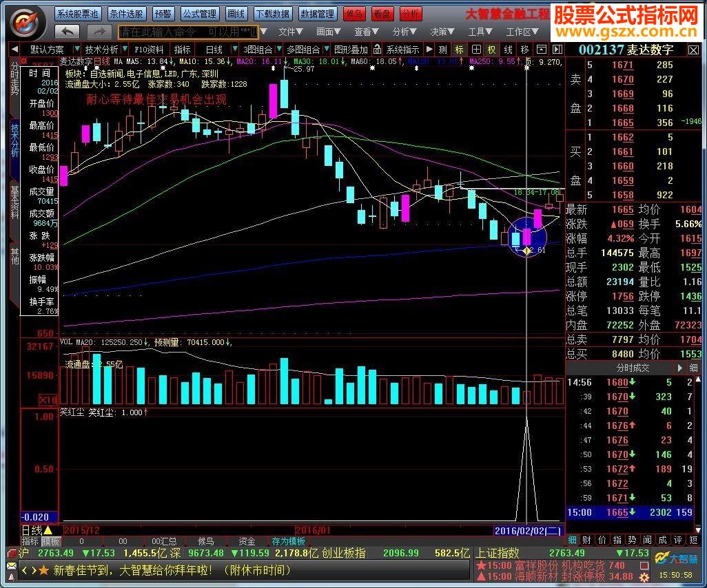This screenshot has height=588, width=707.
Task: Click the 画线 drawing button
Action: tap(236, 14)
